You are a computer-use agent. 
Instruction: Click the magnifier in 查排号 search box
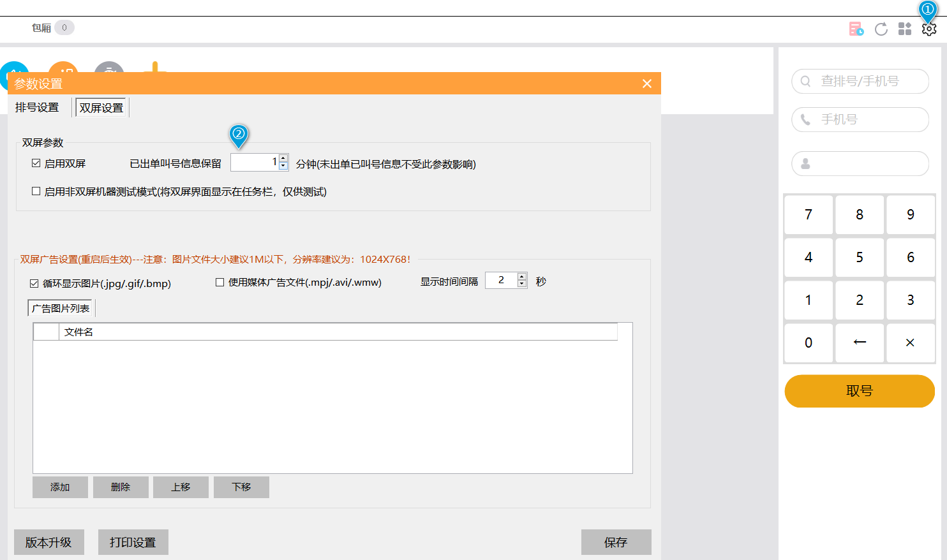click(x=805, y=82)
